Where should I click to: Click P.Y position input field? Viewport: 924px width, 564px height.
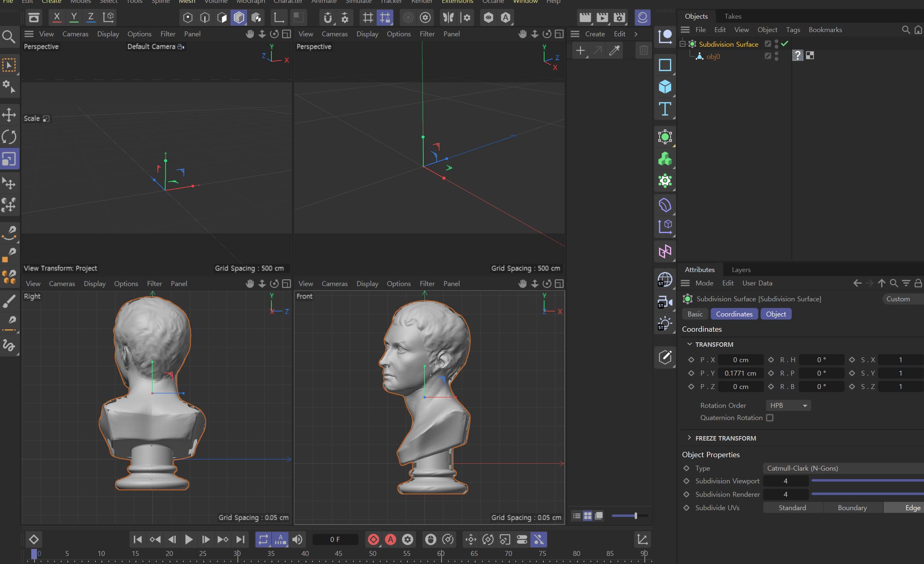pyautogui.click(x=741, y=373)
